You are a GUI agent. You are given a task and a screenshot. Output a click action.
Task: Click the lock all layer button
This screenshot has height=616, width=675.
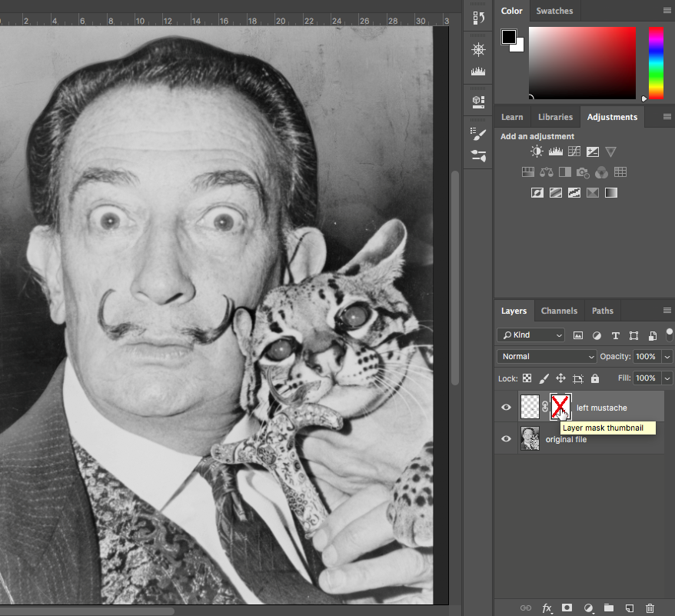(595, 378)
